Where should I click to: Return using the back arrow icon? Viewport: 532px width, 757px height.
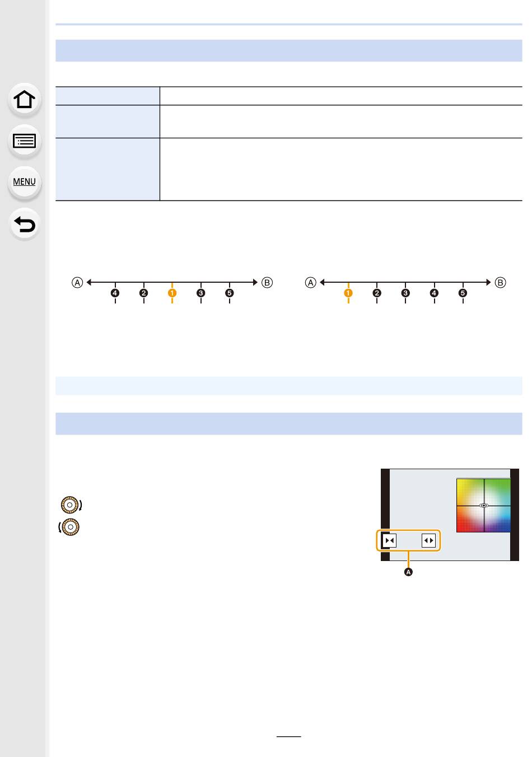tap(24, 225)
